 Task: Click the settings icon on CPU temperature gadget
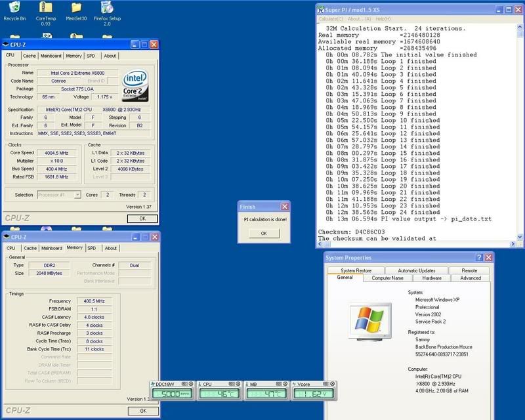pyautogui.click(x=232, y=384)
